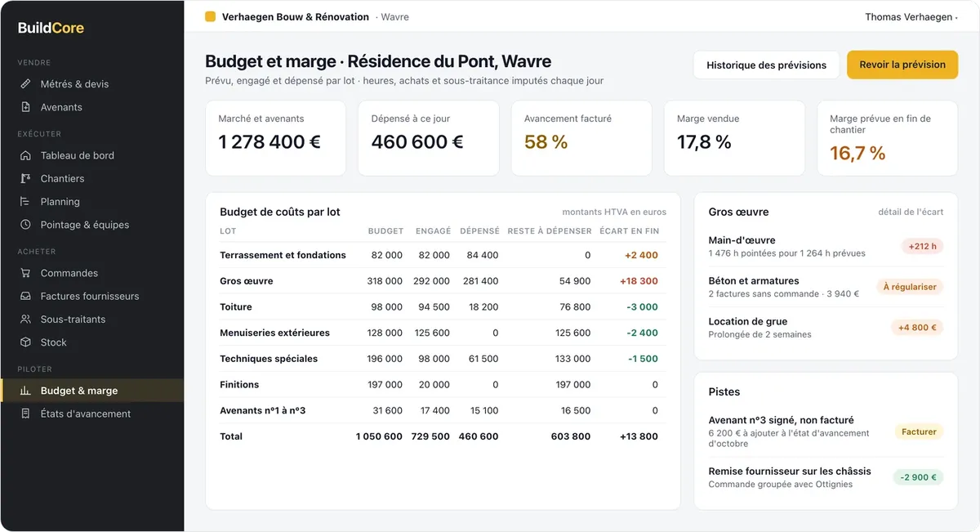Click the Tableau de bord home icon
Image resolution: width=980 pixels, height=532 pixels.
(x=25, y=155)
